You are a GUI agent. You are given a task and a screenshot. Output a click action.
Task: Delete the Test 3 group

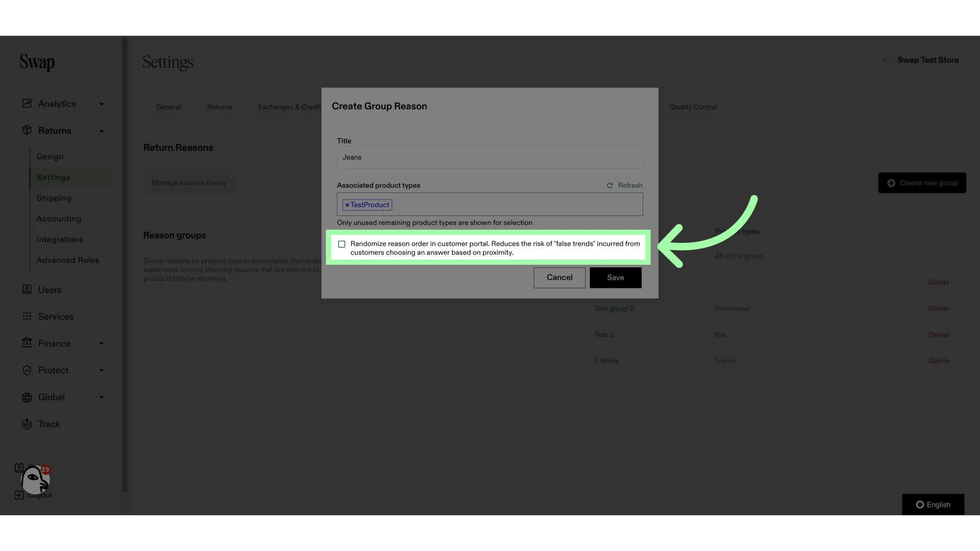point(939,335)
